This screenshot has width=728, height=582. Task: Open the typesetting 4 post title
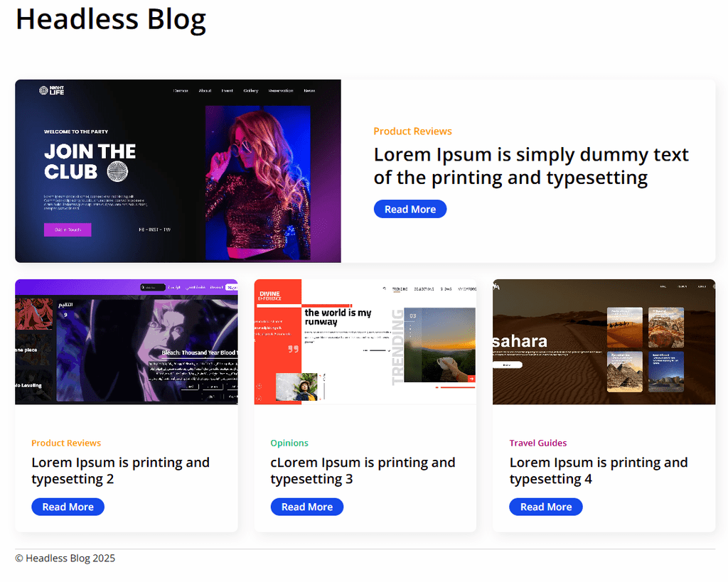click(599, 470)
